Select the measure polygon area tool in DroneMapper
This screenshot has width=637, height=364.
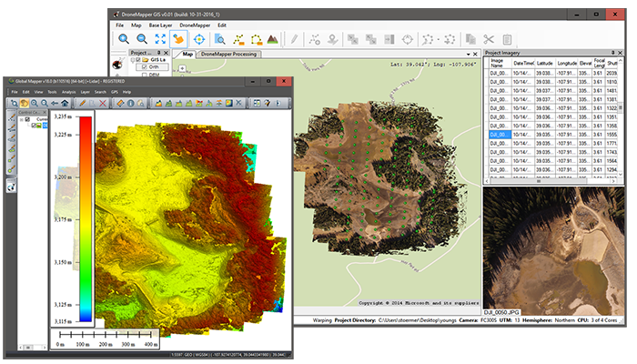click(x=257, y=39)
